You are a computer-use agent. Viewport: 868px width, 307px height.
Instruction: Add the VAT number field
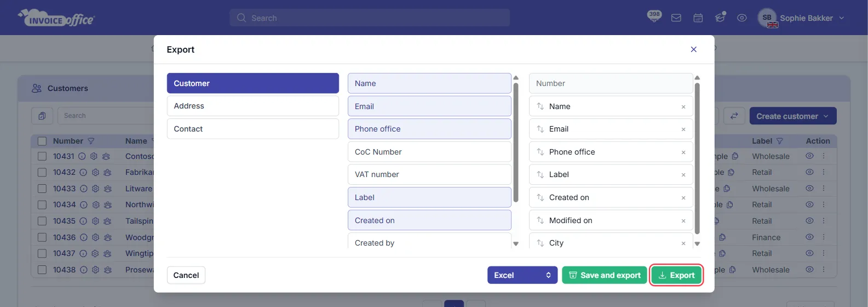pos(429,174)
